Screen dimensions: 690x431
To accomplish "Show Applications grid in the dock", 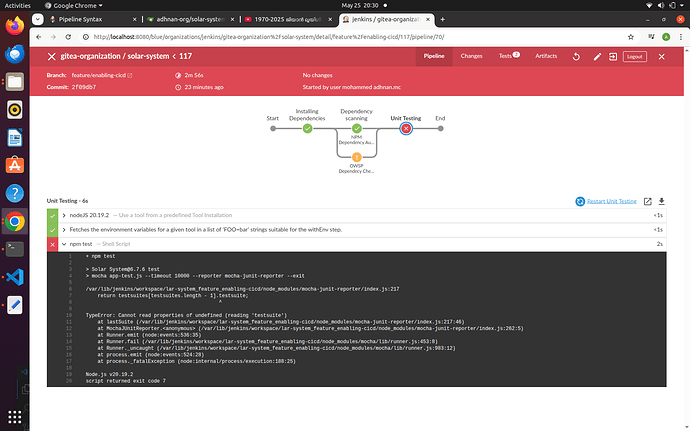I will pos(15,416).
